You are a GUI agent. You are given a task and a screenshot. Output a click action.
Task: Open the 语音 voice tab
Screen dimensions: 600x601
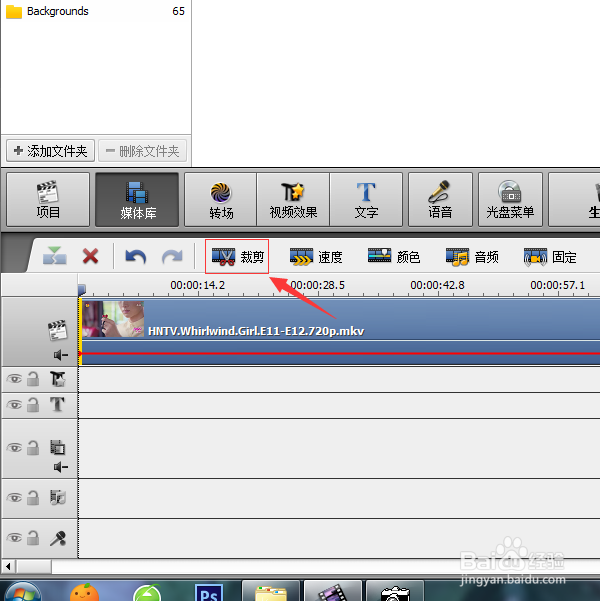[x=440, y=200]
